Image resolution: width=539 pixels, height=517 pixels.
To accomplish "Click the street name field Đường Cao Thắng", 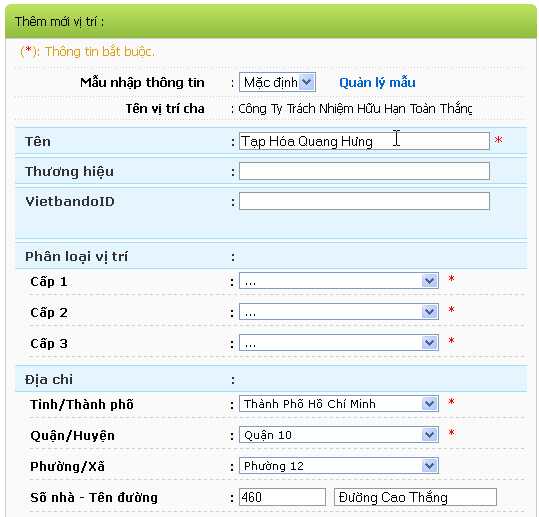I will click(415, 497).
